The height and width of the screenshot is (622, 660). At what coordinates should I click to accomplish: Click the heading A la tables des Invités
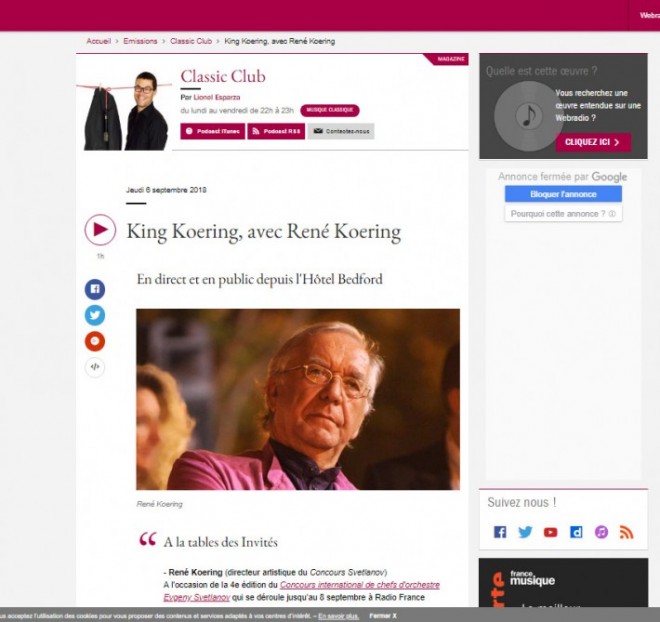point(221,542)
